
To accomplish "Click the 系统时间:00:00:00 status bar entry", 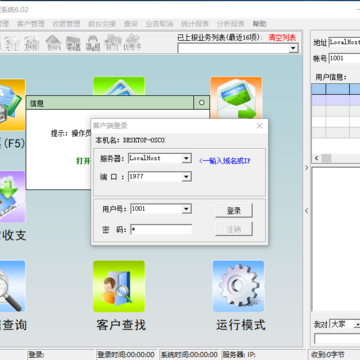I will coord(189,355).
